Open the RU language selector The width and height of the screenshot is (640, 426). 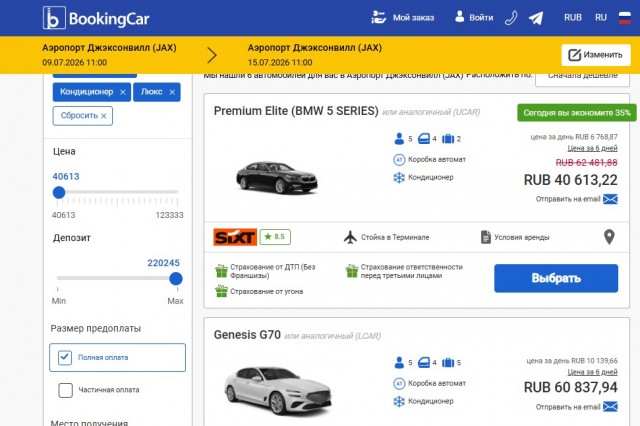point(601,18)
